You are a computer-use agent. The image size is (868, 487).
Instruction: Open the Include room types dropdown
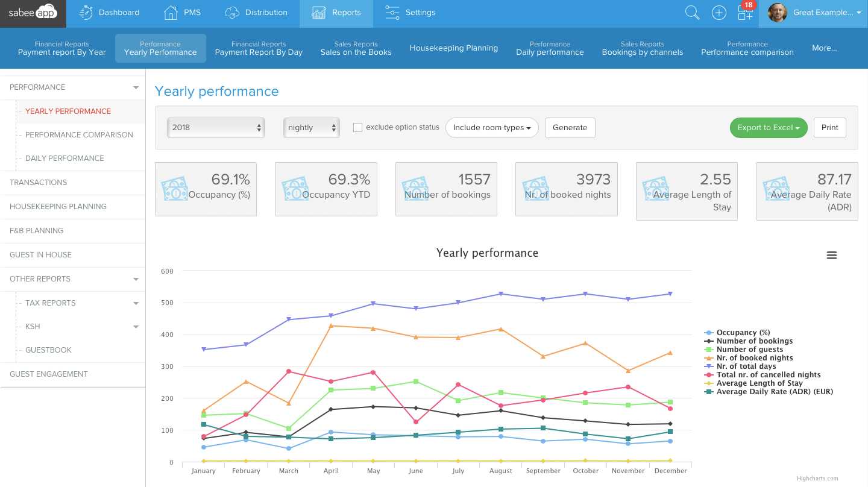[x=492, y=128]
